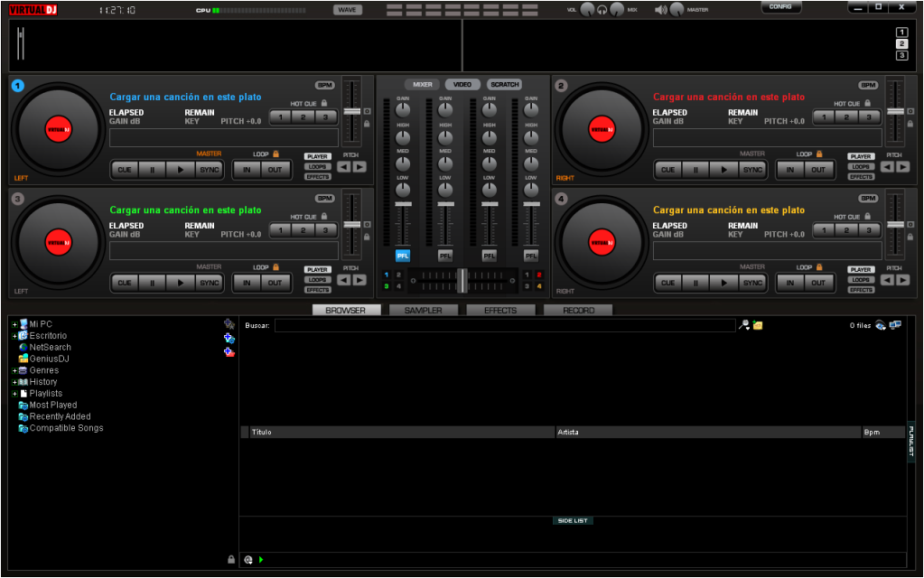Image resolution: width=924 pixels, height=578 pixels.
Task: Assign deck 2 to left crossfader side
Action: tap(399, 275)
